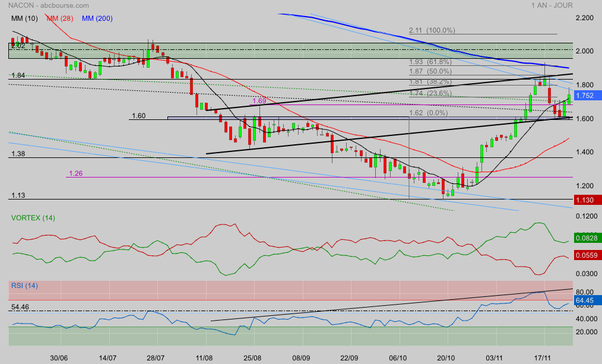Click the green Vortex value 0.0828

point(587,238)
